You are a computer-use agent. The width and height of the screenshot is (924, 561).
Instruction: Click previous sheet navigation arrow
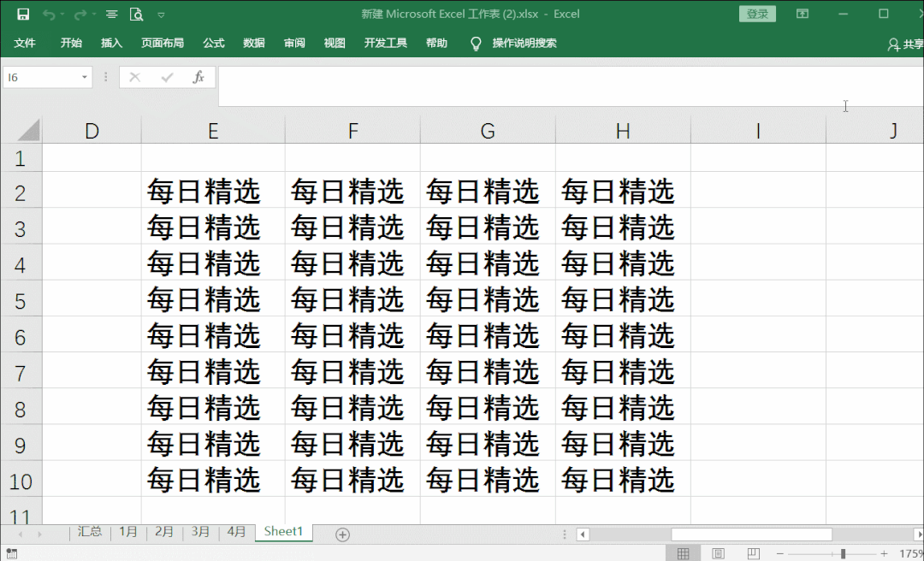pos(21,534)
